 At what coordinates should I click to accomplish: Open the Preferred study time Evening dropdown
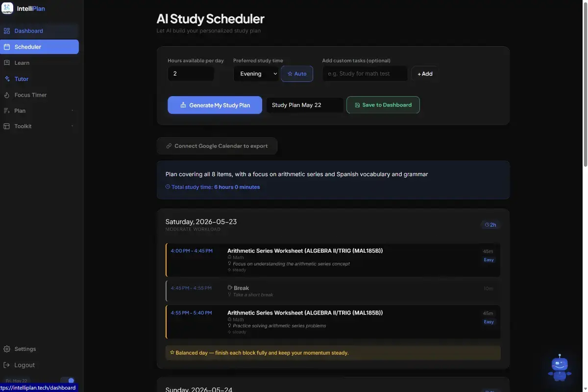tap(256, 74)
